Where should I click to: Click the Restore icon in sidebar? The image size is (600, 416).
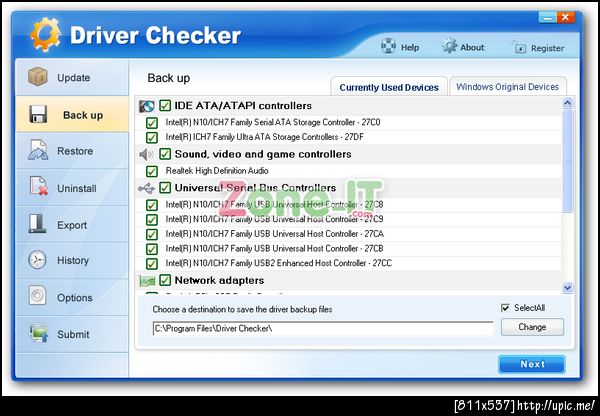point(38,150)
